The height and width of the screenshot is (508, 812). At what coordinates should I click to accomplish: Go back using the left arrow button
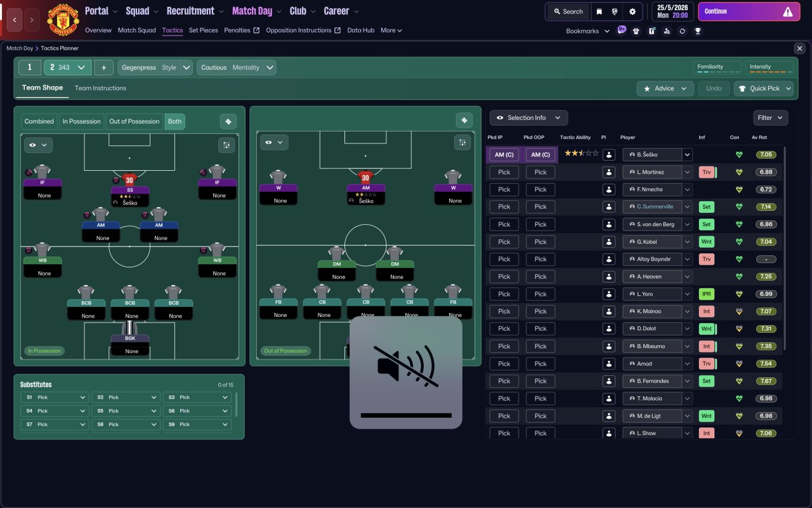pos(15,20)
